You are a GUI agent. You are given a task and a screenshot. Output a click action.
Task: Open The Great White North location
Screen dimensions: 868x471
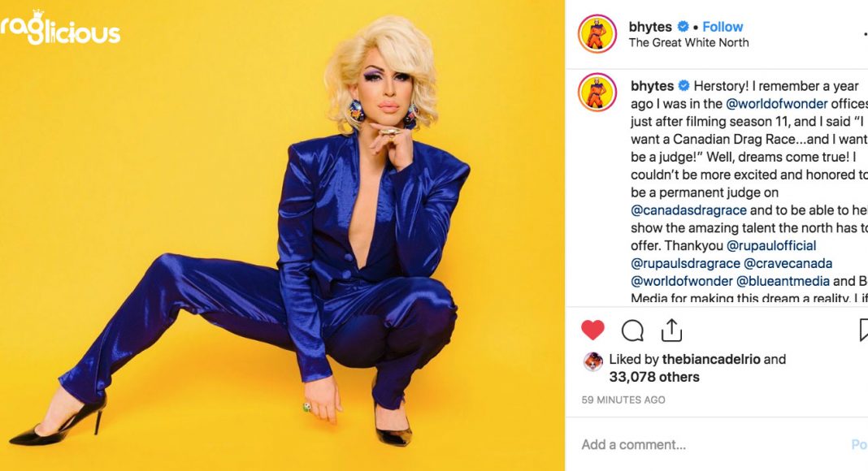coord(688,42)
